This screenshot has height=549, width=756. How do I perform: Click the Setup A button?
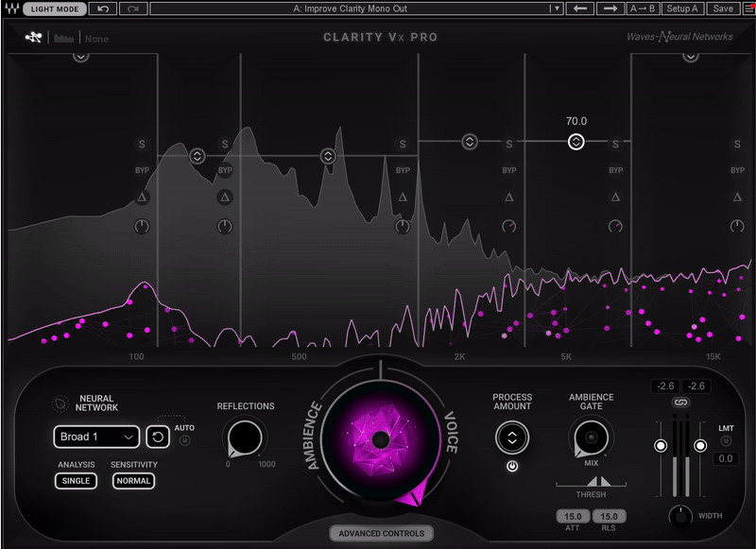point(682,9)
